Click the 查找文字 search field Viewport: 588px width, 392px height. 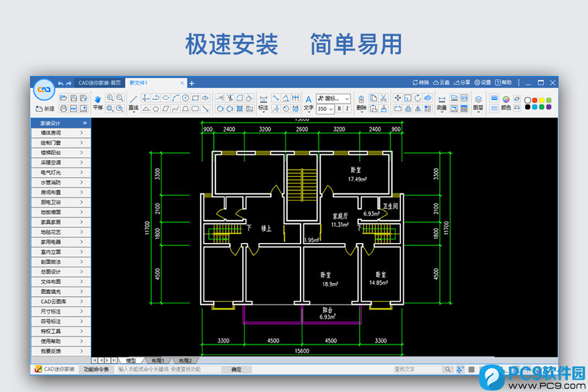(417, 370)
